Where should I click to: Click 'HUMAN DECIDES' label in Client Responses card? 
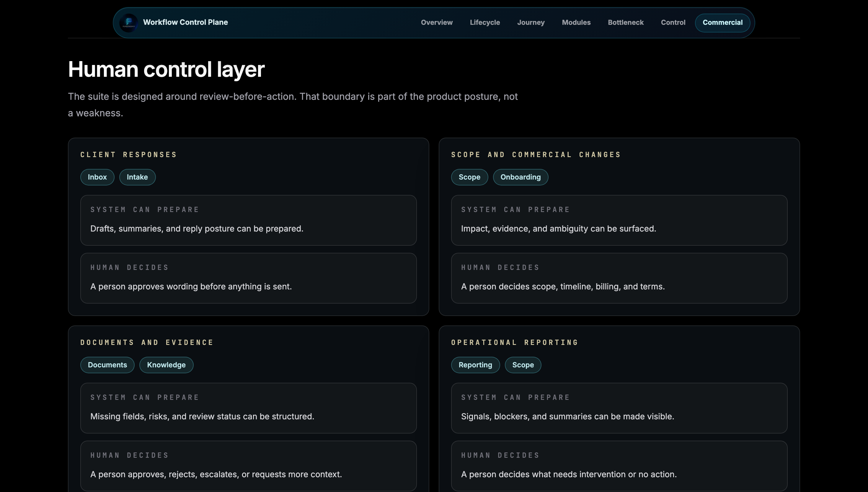[129, 268]
